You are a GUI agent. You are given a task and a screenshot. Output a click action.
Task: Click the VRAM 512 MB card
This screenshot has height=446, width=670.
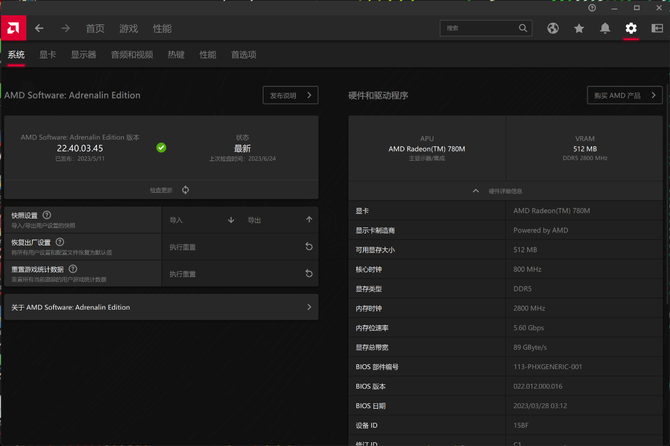pyautogui.click(x=585, y=148)
